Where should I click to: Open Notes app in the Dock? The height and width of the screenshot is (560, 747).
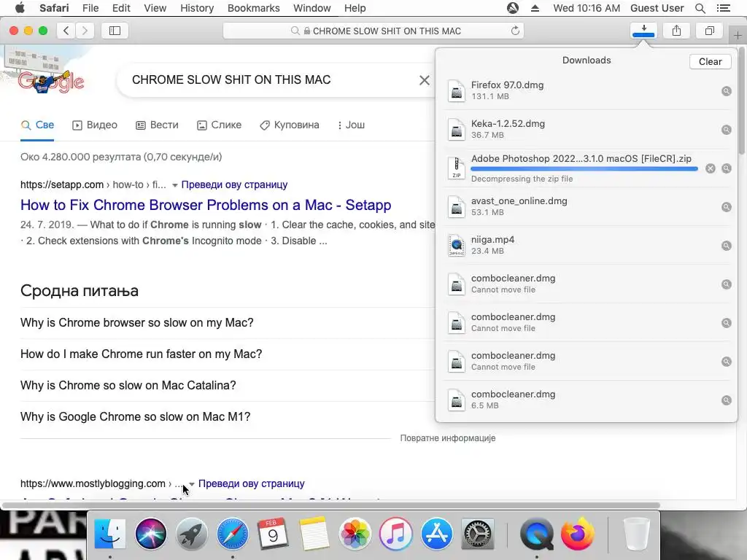[314, 534]
